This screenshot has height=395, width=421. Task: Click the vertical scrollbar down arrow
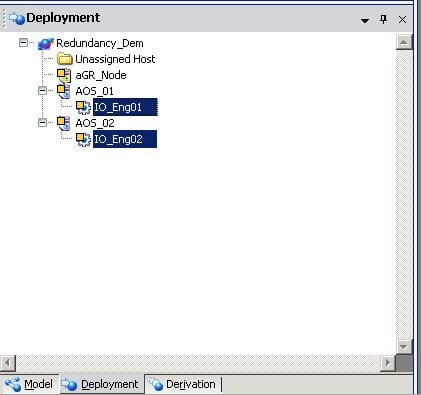404,347
